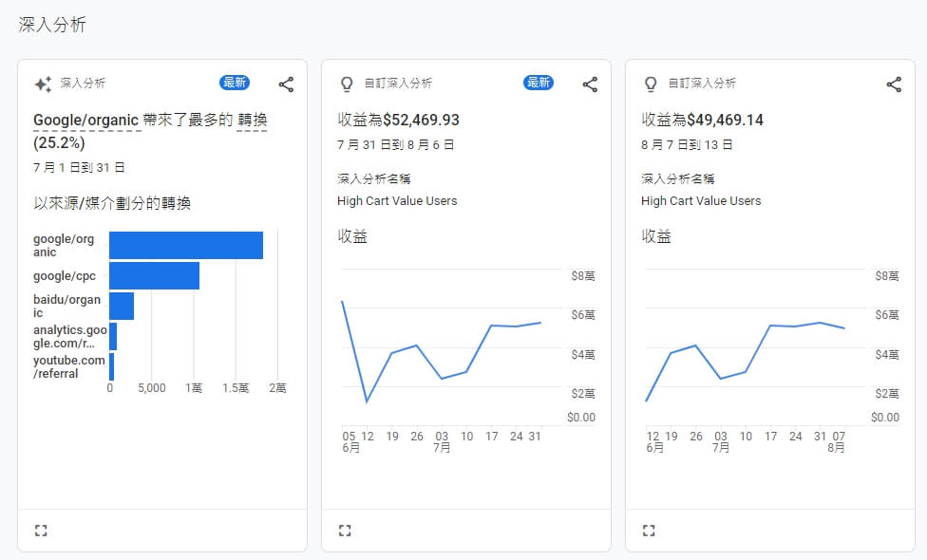Click High Cart Value Users in middle card
This screenshot has height=560, width=927.
(x=397, y=201)
